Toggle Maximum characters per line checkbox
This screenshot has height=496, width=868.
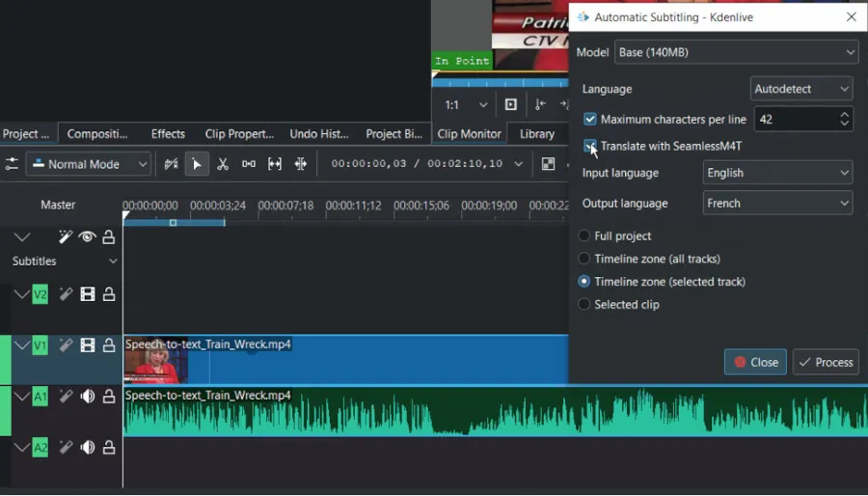point(590,120)
